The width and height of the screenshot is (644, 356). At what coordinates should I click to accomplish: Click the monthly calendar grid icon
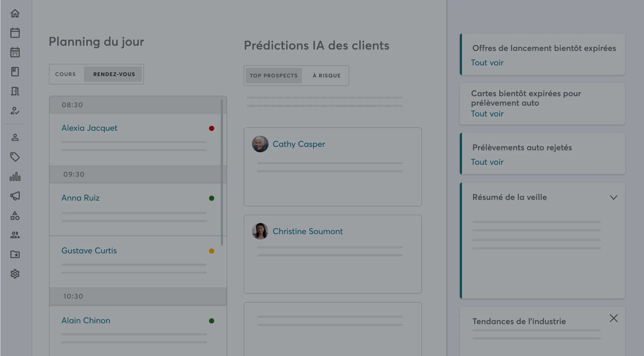15,52
